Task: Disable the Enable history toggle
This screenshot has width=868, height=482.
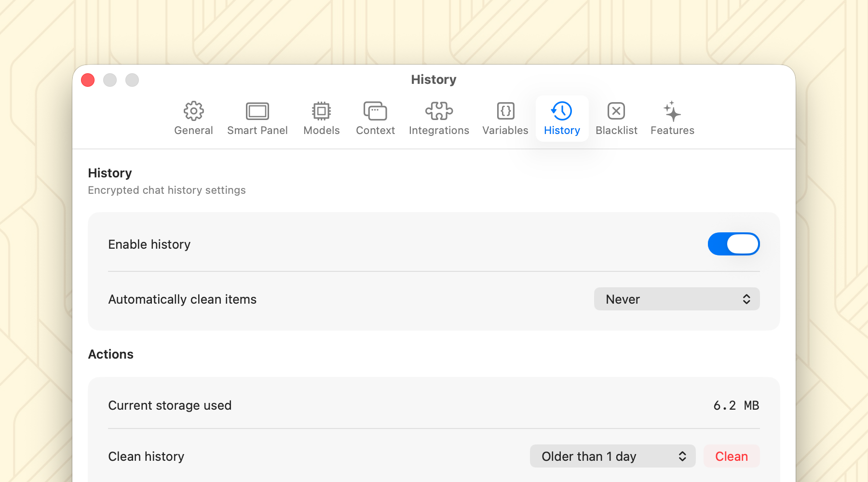Action: point(733,244)
